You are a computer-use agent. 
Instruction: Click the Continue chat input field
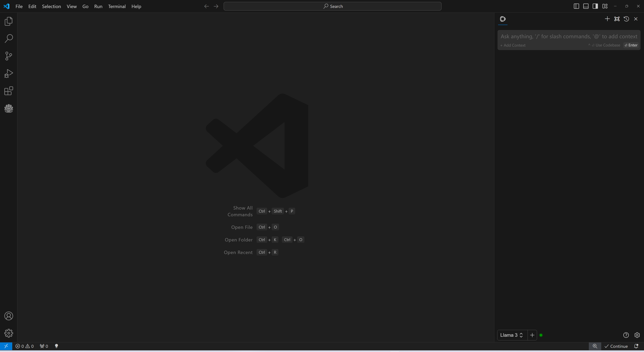click(x=569, y=37)
